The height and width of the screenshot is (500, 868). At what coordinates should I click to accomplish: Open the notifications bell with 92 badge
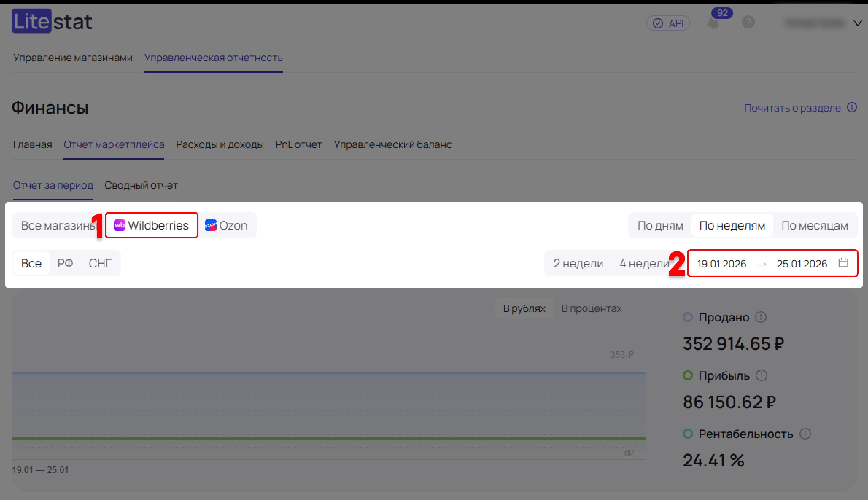(x=713, y=24)
